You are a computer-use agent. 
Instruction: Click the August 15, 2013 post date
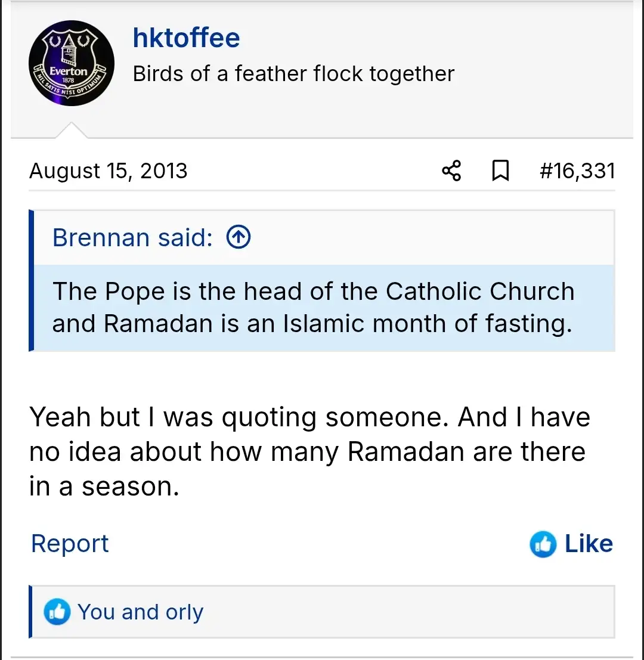[108, 171]
